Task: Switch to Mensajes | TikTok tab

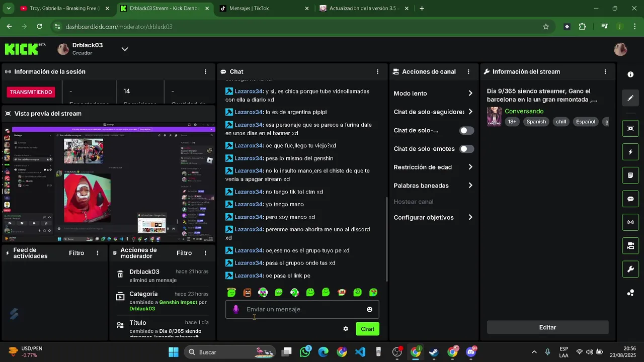Action: pos(264,9)
